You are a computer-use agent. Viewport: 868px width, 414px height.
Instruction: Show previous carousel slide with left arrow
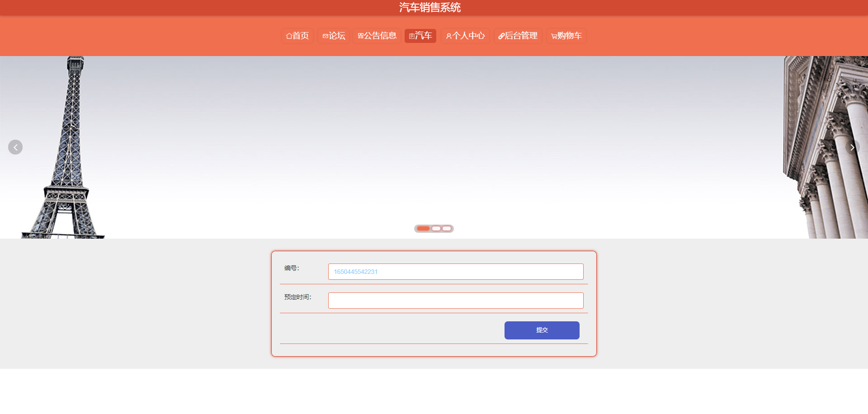[15, 147]
